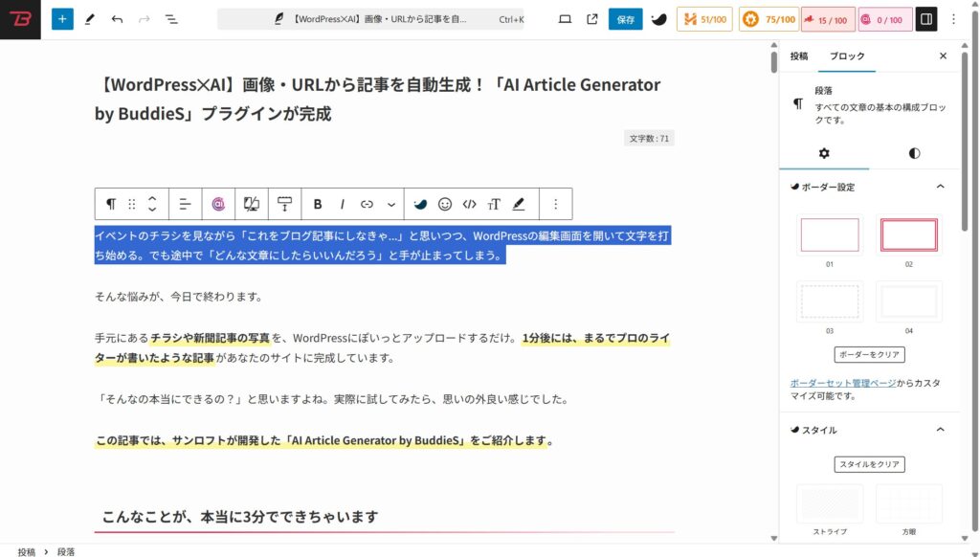Insert a link
This screenshot has width=980, height=557.
(x=367, y=204)
